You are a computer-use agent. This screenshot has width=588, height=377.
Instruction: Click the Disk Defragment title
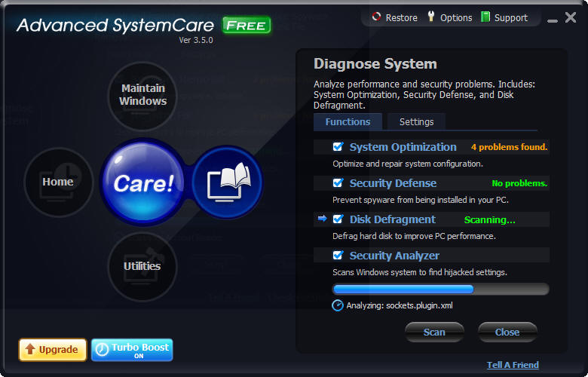point(393,219)
